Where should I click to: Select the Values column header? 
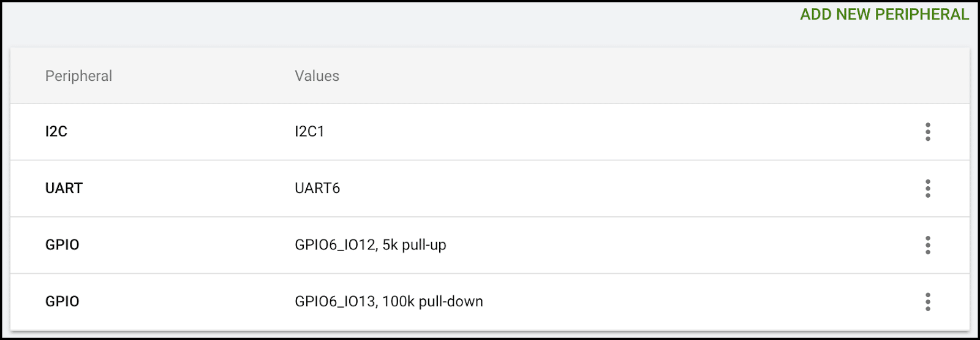point(317,76)
